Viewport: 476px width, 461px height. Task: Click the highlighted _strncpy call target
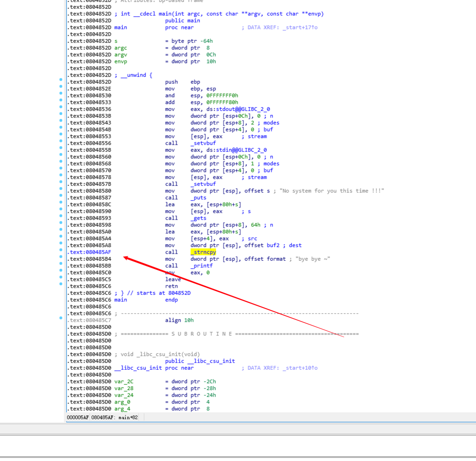(x=203, y=252)
